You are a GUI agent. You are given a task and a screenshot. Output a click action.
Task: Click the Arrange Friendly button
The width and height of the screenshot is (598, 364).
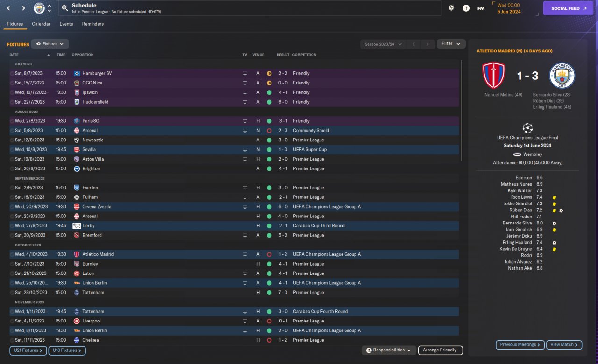[440, 350]
